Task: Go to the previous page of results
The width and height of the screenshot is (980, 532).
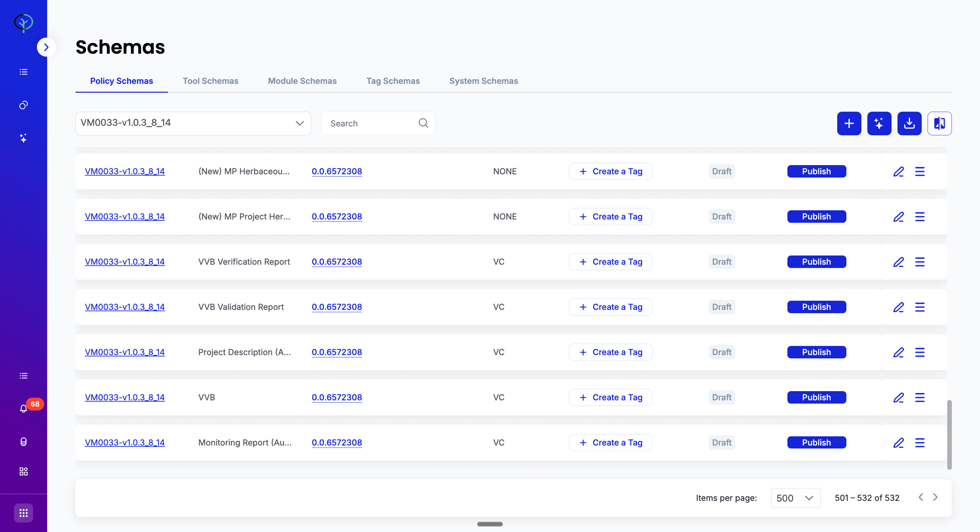Action: coord(921,497)
